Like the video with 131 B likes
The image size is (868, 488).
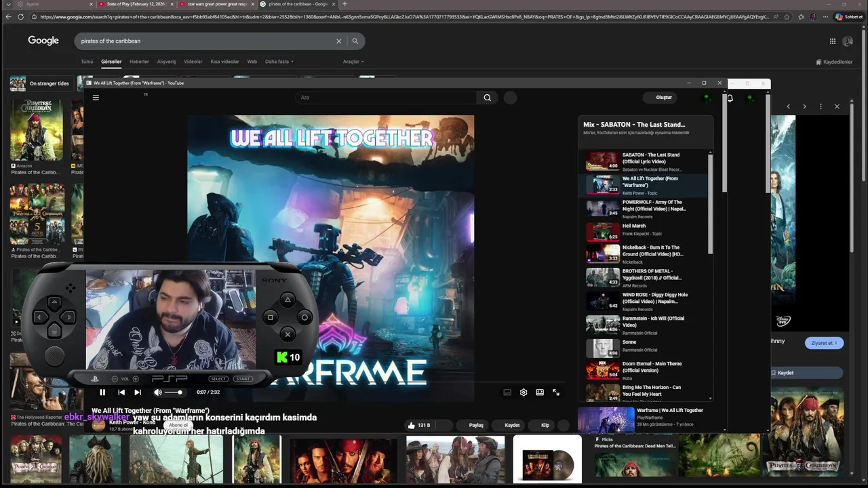[x=418, y=425]
